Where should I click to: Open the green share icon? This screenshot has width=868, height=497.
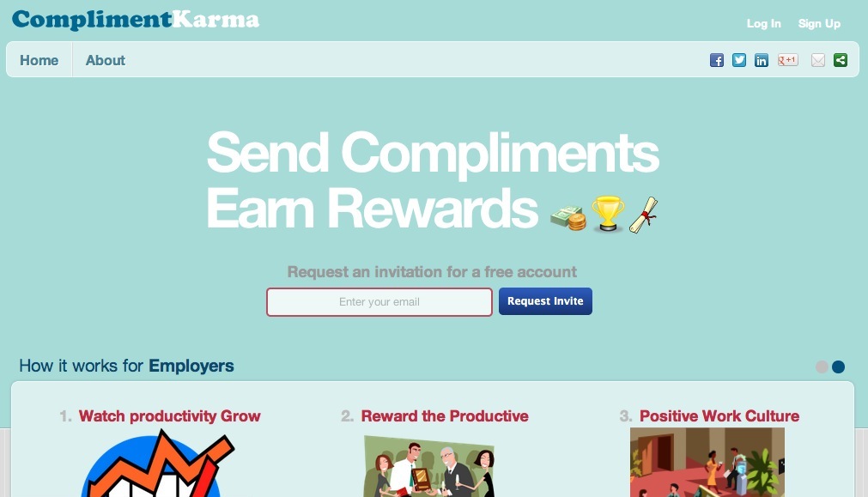pyautogui.click(x=841, y=60)
